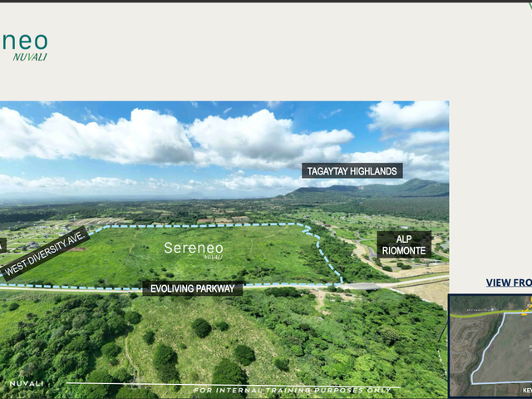Screen dimensions: 532x399
Task: Click the Sereneo Nuvali logo at top left
Action: [x=24, y=47]
